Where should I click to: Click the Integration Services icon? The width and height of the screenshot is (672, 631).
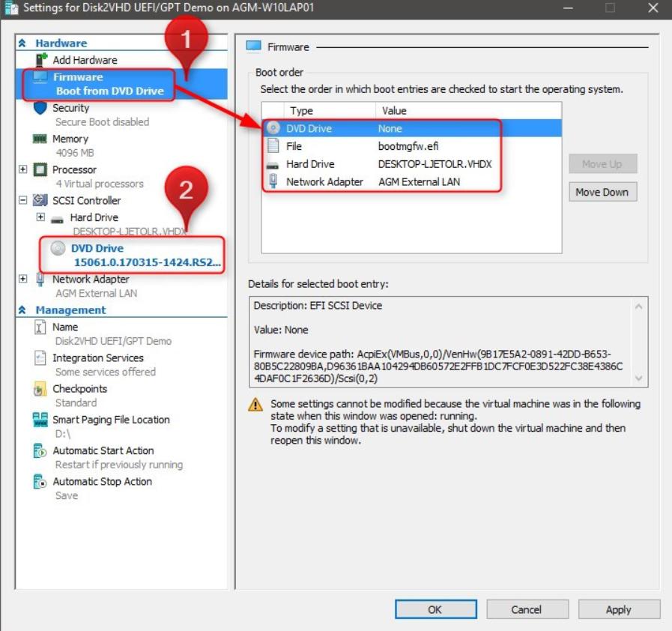pos(40,358)
